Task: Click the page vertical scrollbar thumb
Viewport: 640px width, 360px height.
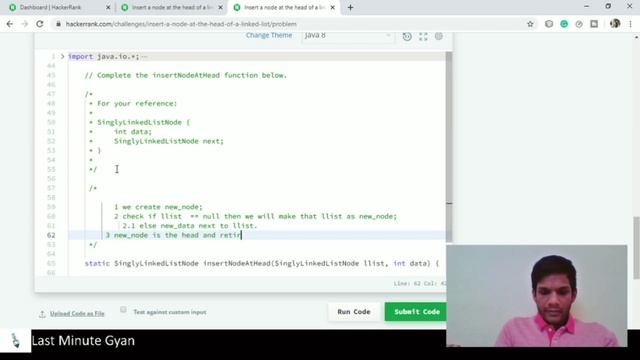Action: pyautogui.click(x=636, y=249)
